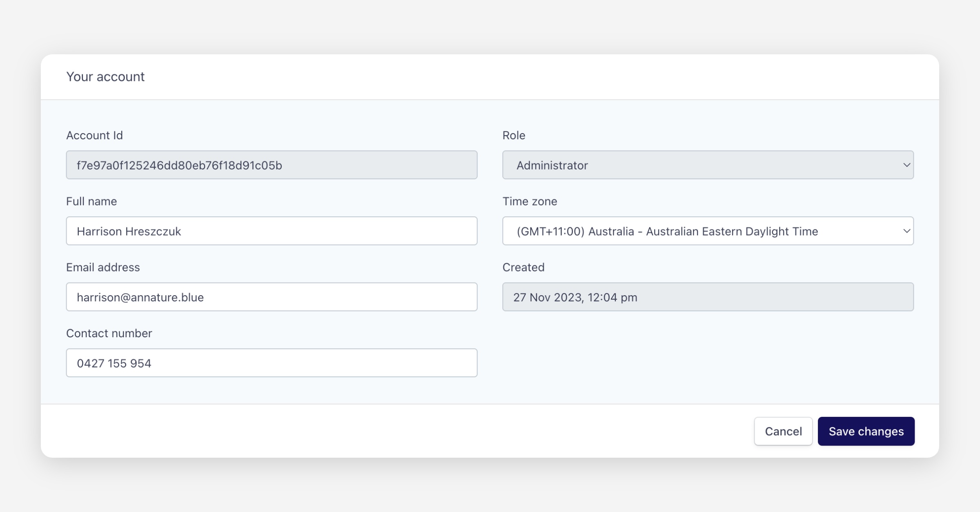
Task: Click the read-only Account Id field
Action: 272,165
